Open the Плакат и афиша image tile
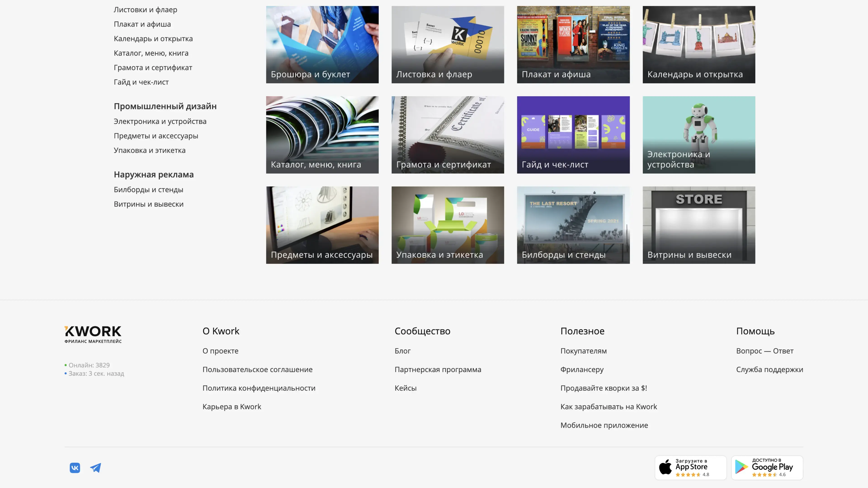The height and width of the screenshot is (488, 868). click(573, 45)
